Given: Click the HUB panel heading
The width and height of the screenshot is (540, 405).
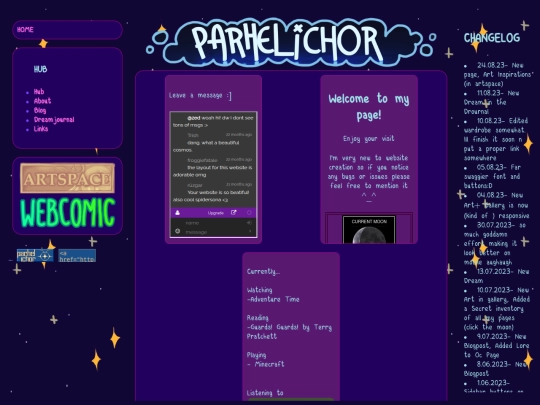Looking at the screenshot, I should (x=40, y=69).
